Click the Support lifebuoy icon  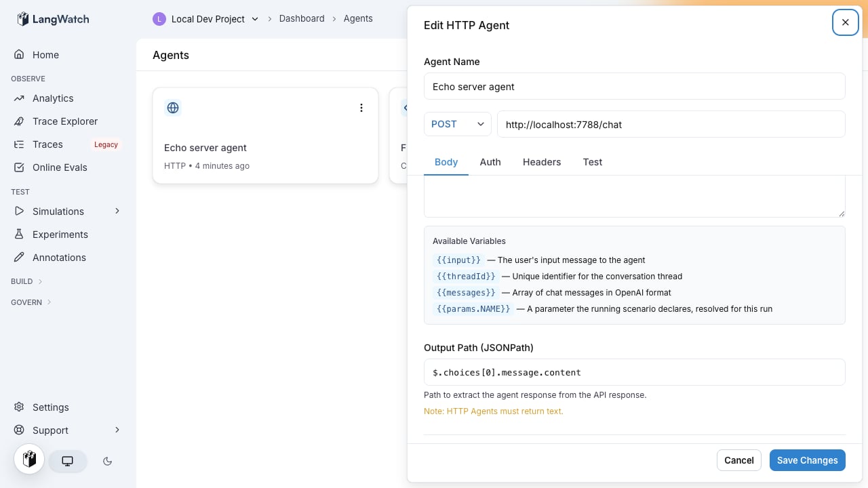point(19,430)
